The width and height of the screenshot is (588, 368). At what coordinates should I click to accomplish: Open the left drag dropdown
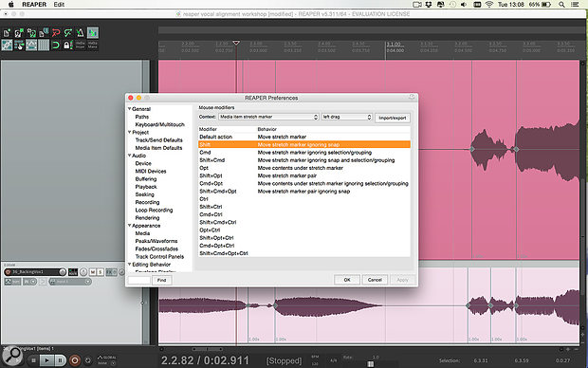point(347,117)
